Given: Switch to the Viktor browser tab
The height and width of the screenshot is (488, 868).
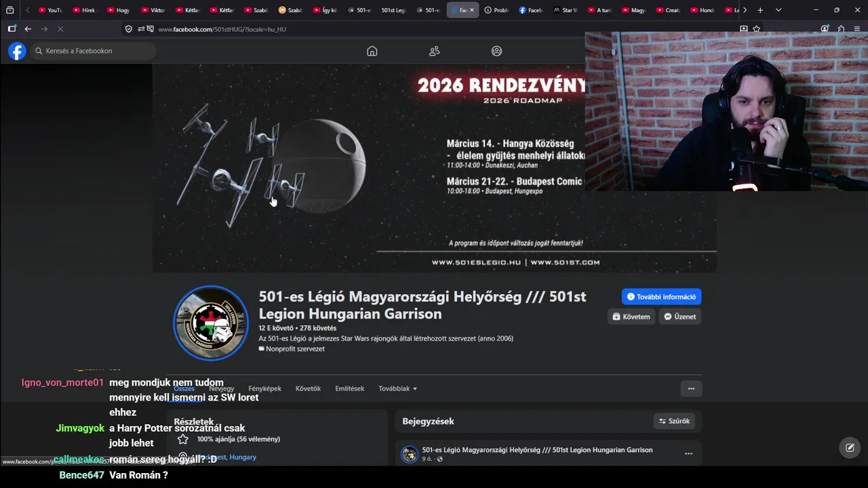Looking at the screenshot, I should point(153,10).
